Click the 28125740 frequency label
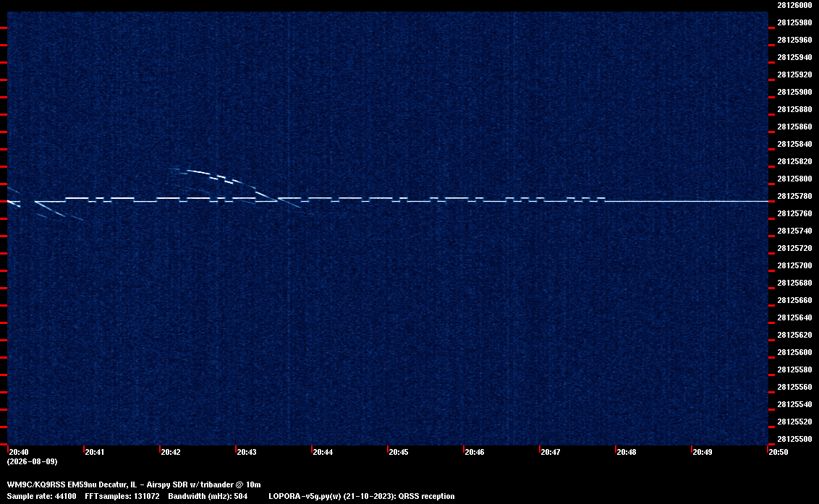The height and width of the screenshot is (504, 819). pyautogui.click(x=794, y=231)
